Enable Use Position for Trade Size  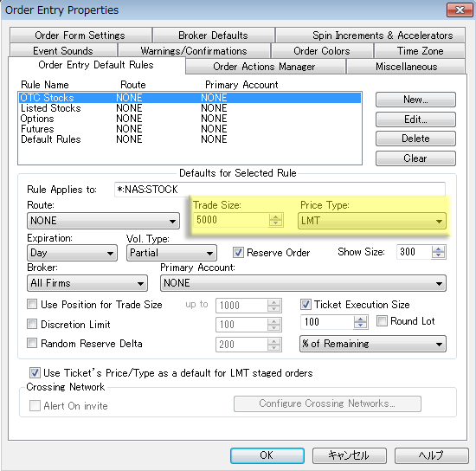32,304
